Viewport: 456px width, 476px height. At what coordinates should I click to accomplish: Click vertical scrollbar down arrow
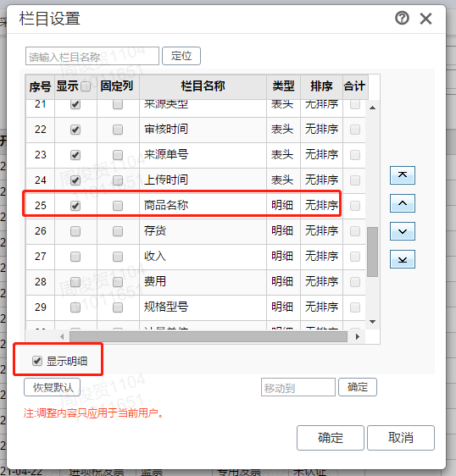(x=372, y=322)
